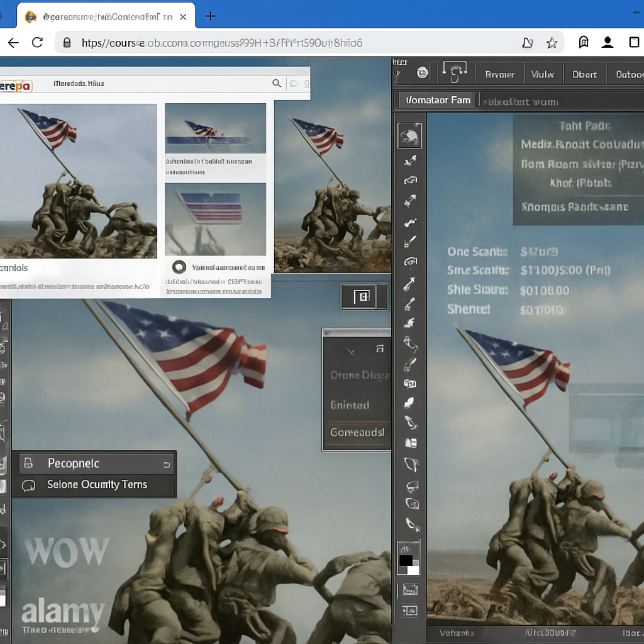Open a new browser tab
The width and height of the screenshot is (644, 644).
(211, 16)
